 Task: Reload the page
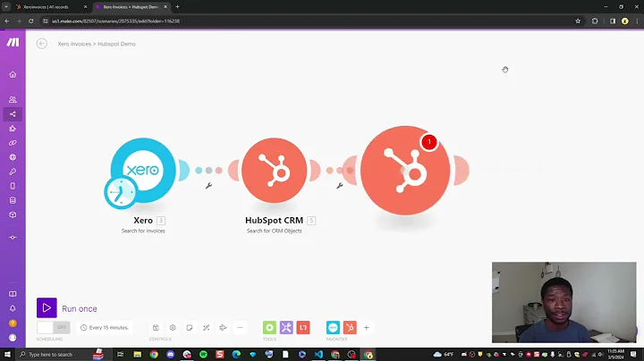[x=30, y=21]
